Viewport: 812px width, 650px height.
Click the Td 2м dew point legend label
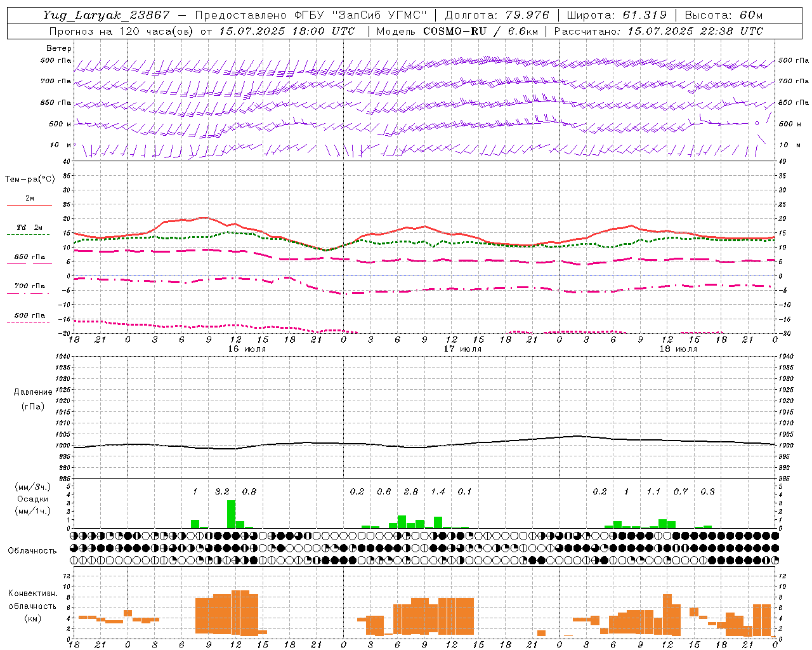coord(30,227)
